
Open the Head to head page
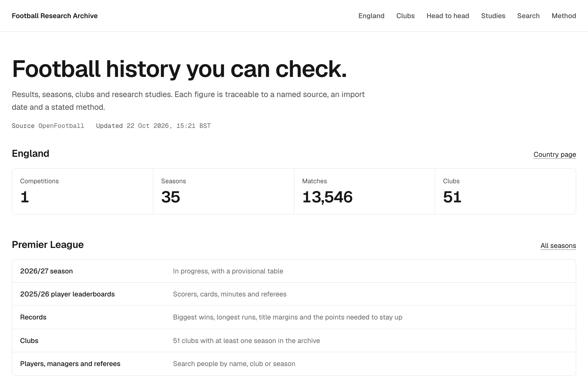pos(448,16)
